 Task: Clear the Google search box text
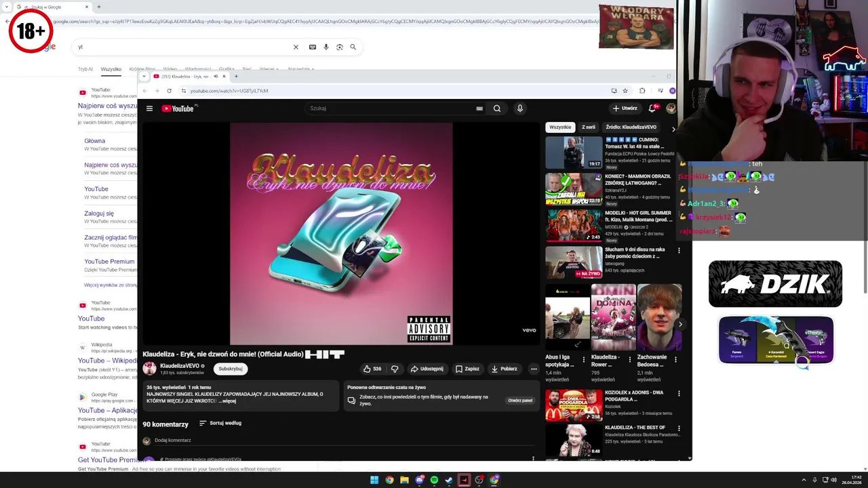click(296, 47)
